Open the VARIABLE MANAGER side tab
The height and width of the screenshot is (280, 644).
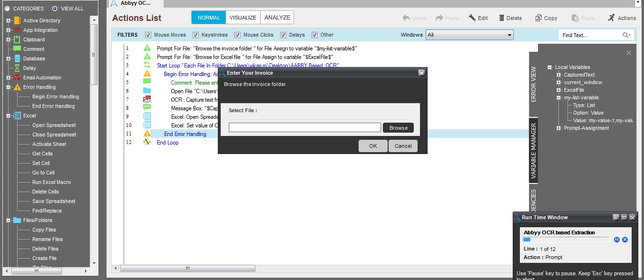click(x=533, y=151)
